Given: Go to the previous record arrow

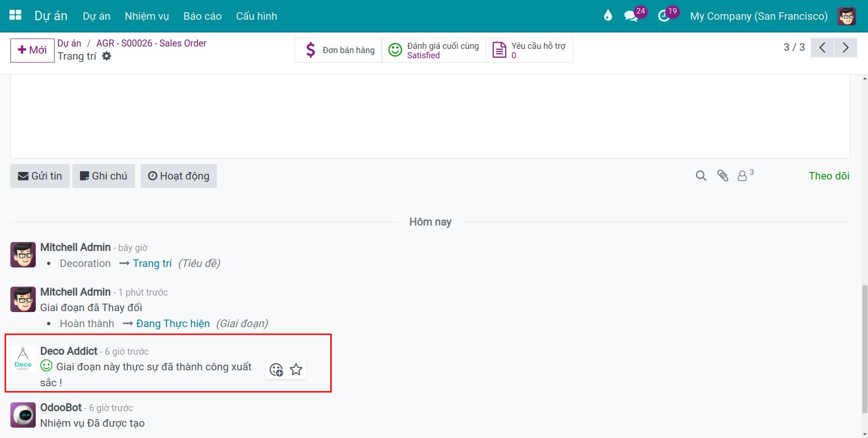Looking at the screenshot, I should [x=822, y=47].
